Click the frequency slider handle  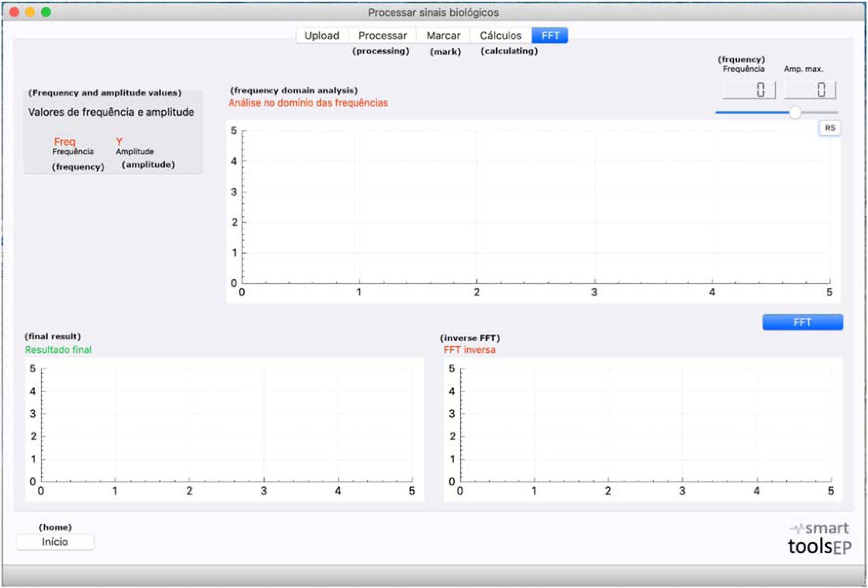(x=795, y=112)
